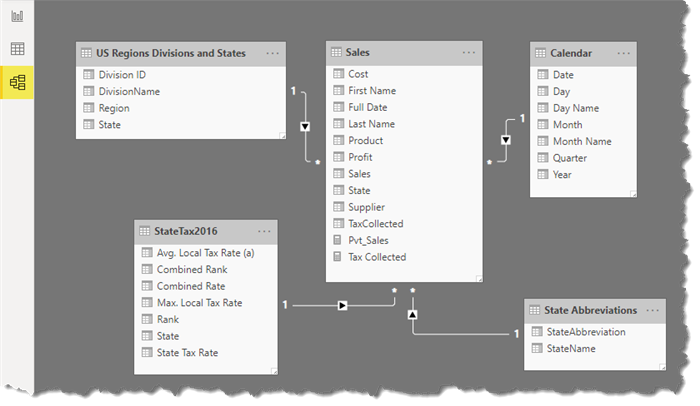Select the StateAbbreviation field
The image size is (700, 406).
(585, 331)
